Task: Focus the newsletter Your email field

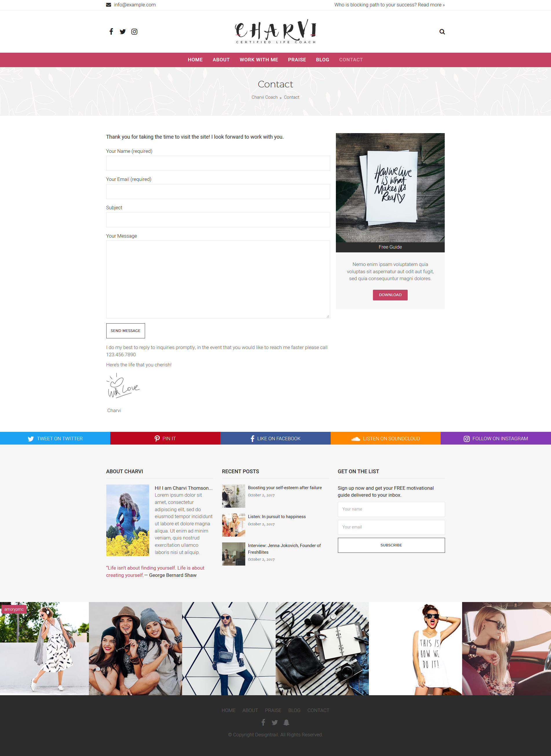Action: [391, 527]
